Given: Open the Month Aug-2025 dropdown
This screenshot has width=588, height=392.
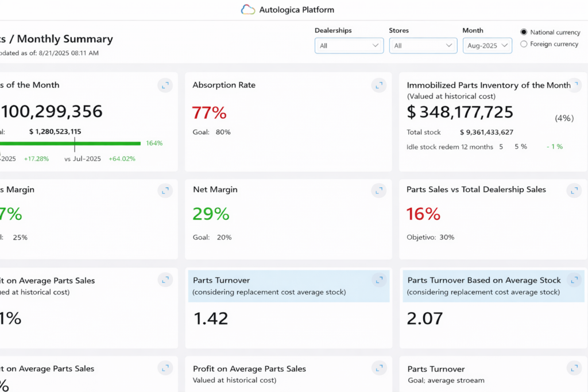Looking at the screenshot, I should (x=487, y=46).
